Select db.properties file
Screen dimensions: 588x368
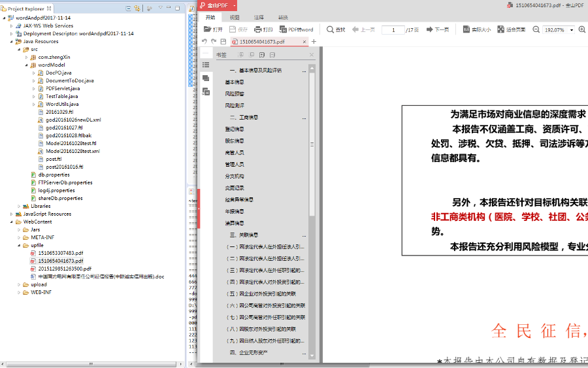pos(54,175)
